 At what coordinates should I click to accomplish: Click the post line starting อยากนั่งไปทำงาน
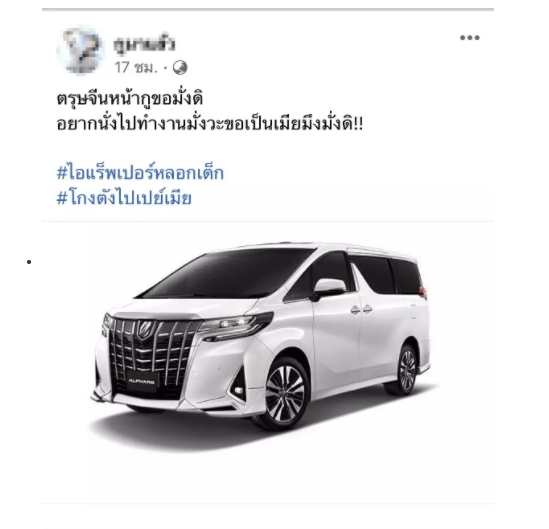pos(210,124)
